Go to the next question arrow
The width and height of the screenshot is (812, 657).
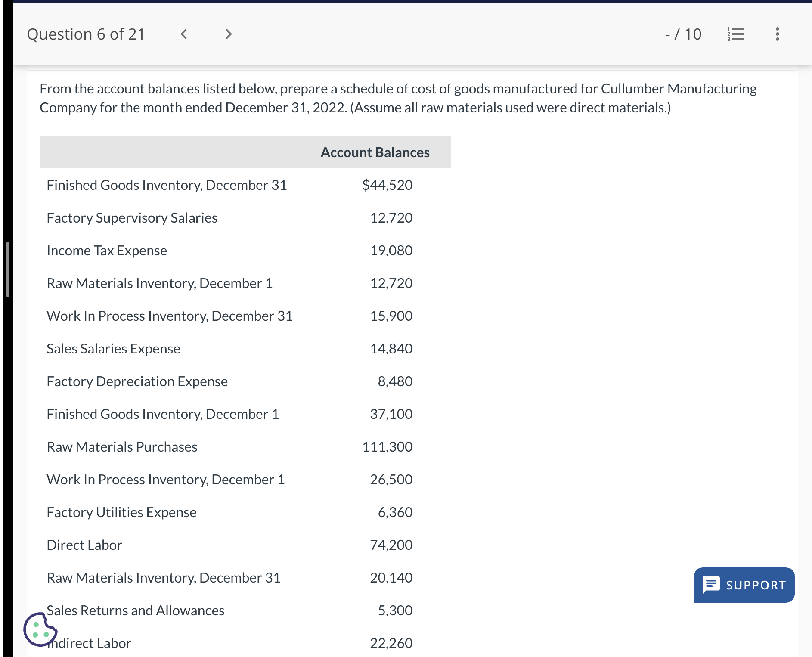[x=229, y=34]
